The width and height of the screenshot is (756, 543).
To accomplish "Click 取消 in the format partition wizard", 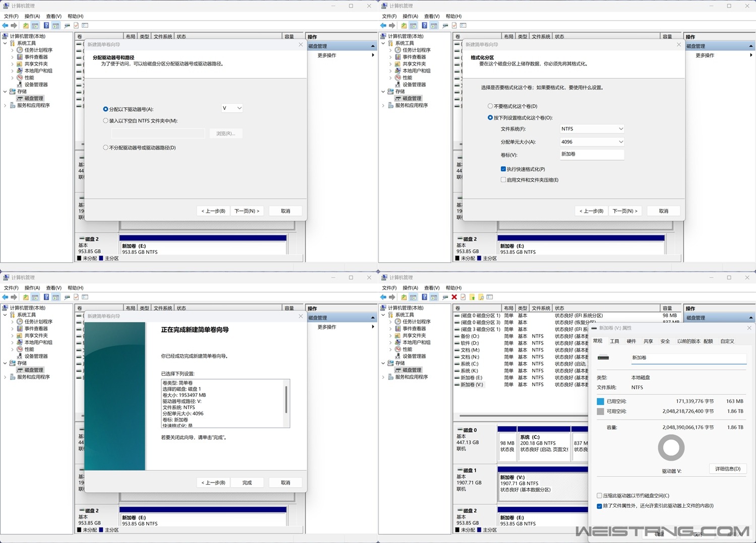I will [663, 211].
